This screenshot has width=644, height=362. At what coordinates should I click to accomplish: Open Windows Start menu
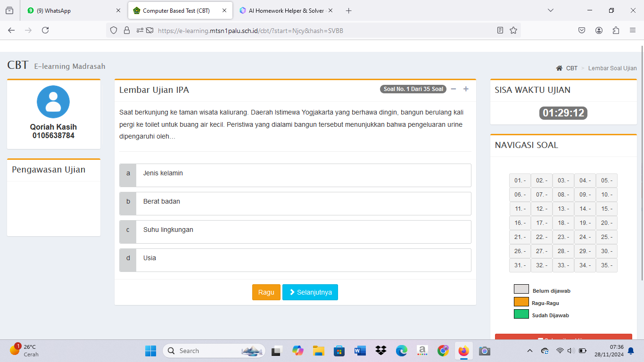pyautogui.click(x=150, y=351)
